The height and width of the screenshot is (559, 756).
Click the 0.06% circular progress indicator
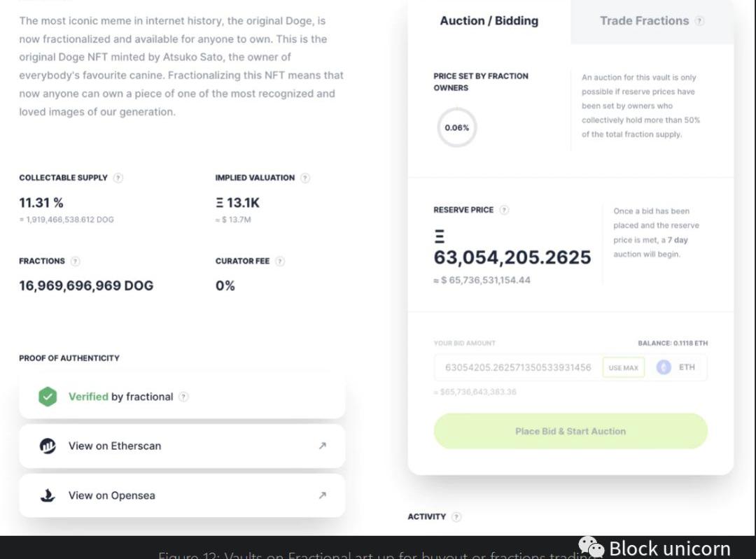point(456,127)
